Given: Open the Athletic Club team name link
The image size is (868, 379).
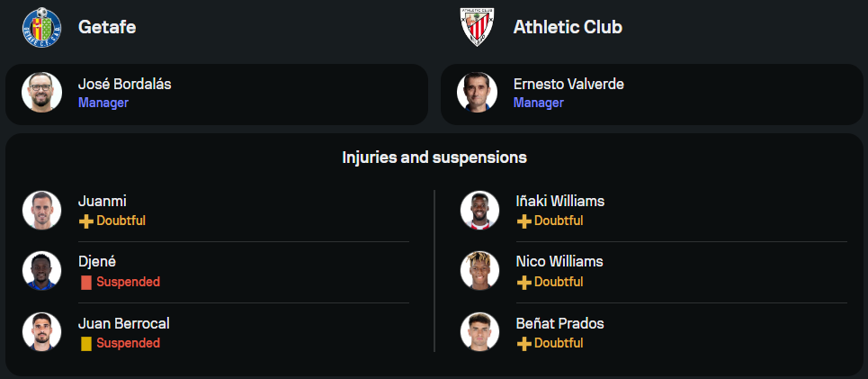Looking at the screenshot, I should pos(568,27).
